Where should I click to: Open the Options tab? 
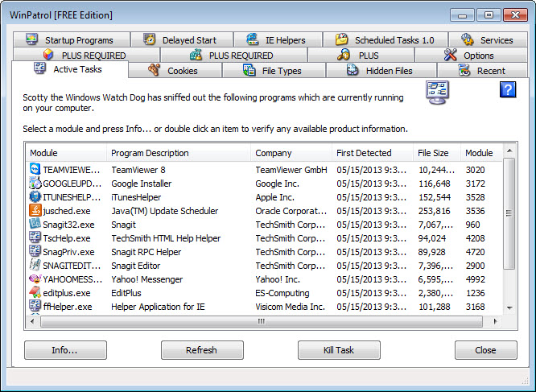(471, 55)
